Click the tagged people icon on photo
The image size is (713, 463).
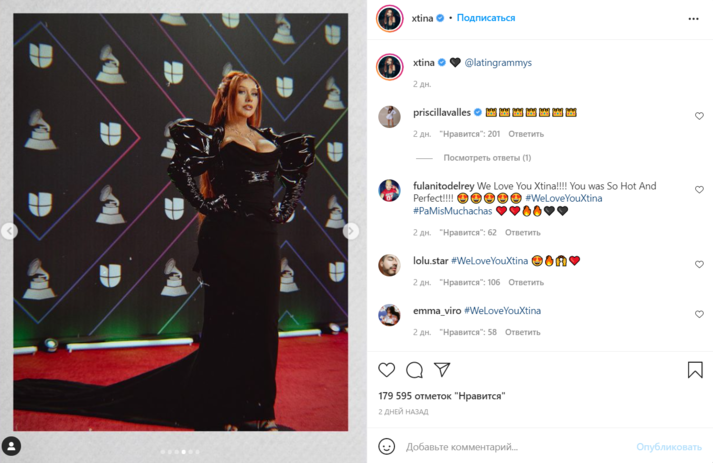pos(11,446)
